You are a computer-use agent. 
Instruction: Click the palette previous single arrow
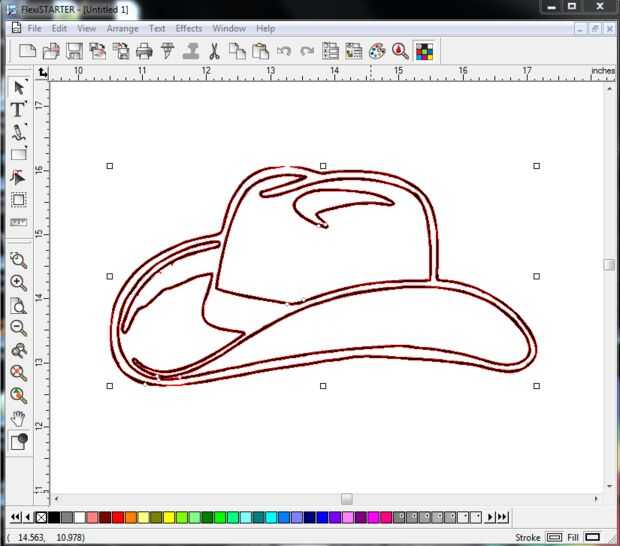click(x=28, y=517)
